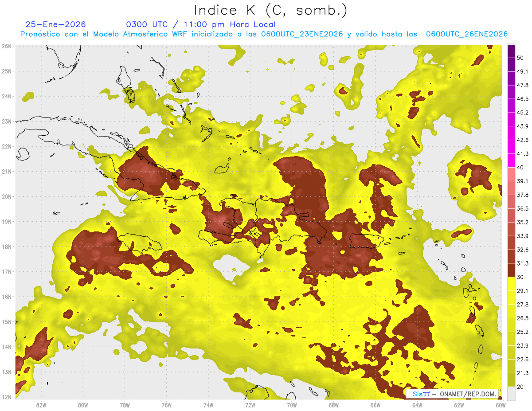Screen dimensions: 532x411
Task: Click the '78W' longitude label
Action: click(125, 405)
